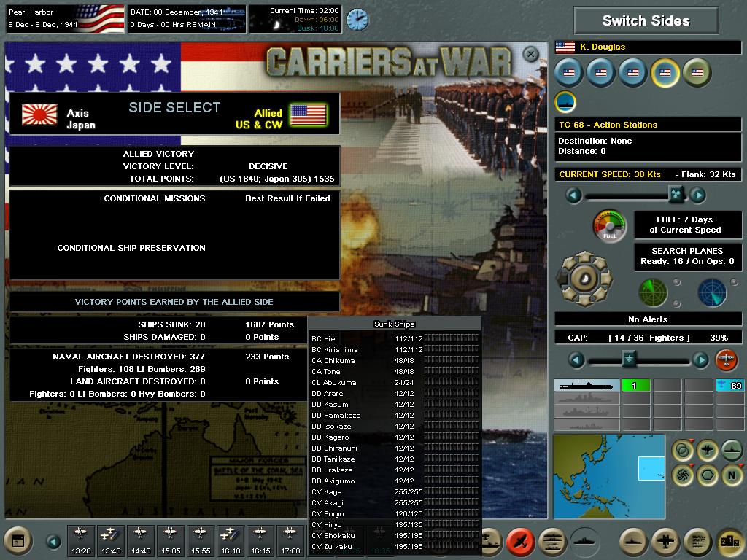Screen dimensions: 747x560
Task: Select the 13:20 flight timeline entry
Action: (81, 541)
